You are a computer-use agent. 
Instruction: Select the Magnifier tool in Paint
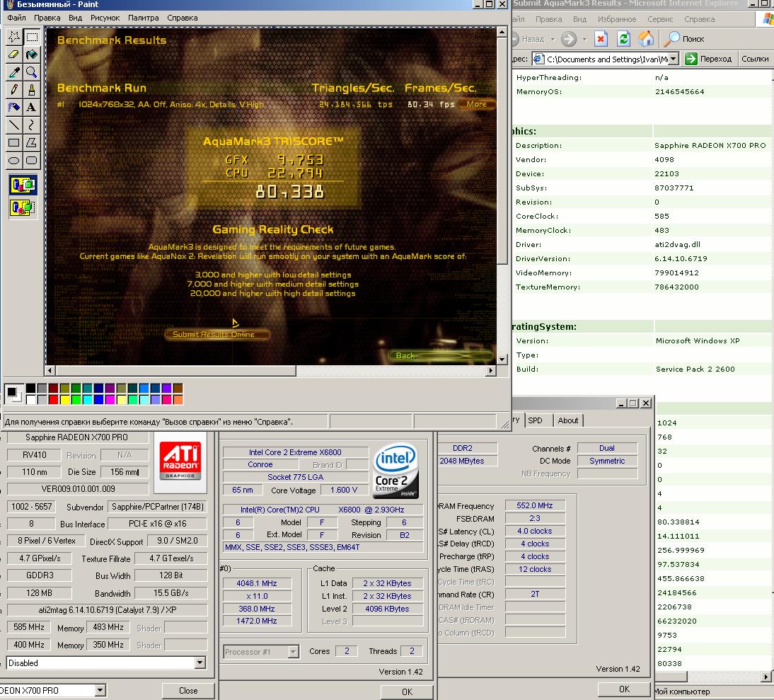coord(32,72)
